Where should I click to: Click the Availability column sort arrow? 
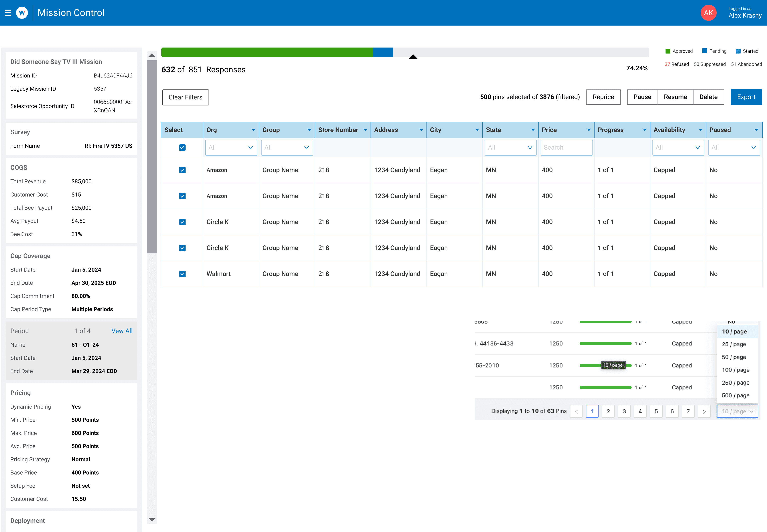click(x=701, y=130)
